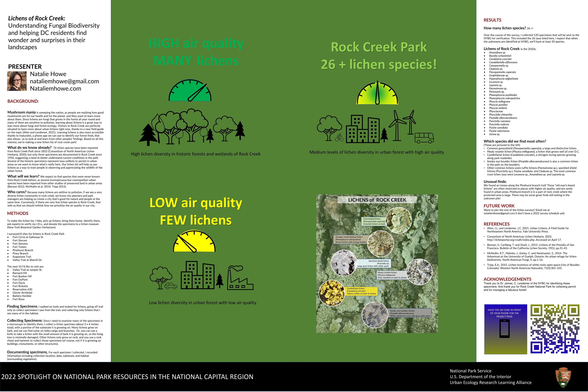Click the bicyclist icon beside the tree
Screen dimensions: 588x392
339,137
